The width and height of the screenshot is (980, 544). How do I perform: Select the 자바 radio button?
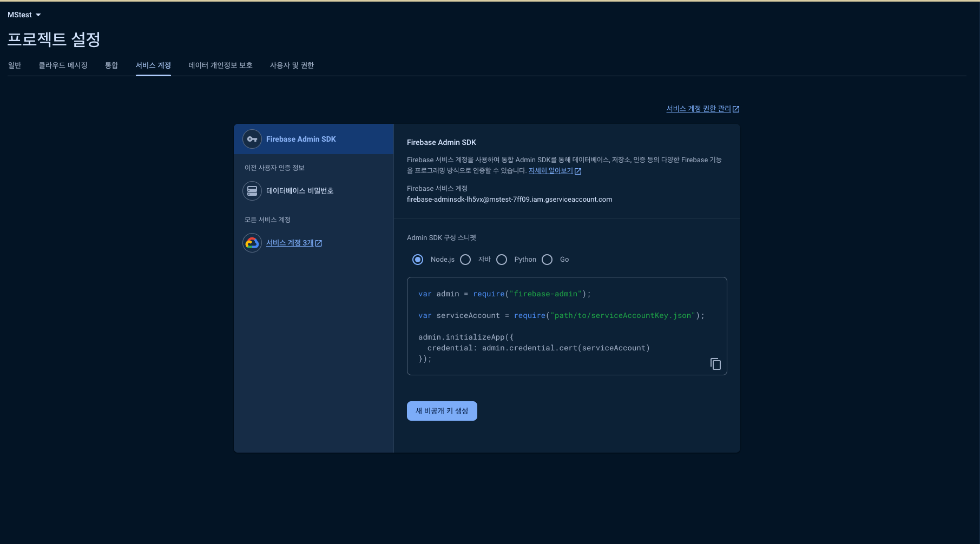[465, 260]
